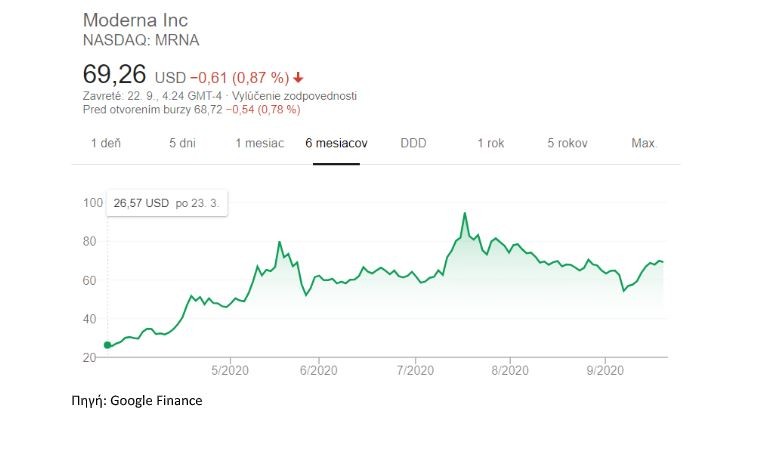Click the 7/2020 axis label
This screenshot has width=769, height=459.
click(415, 370)
